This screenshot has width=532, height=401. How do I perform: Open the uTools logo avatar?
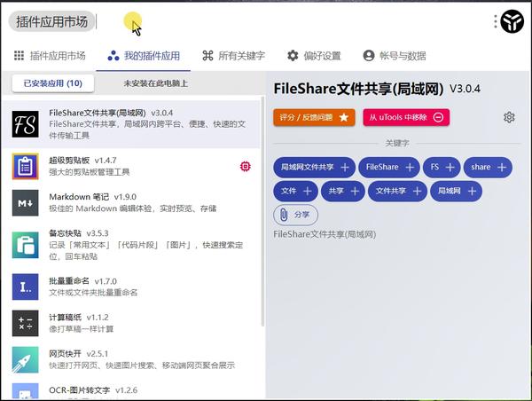pyautogui.click(x=512, y=21)
